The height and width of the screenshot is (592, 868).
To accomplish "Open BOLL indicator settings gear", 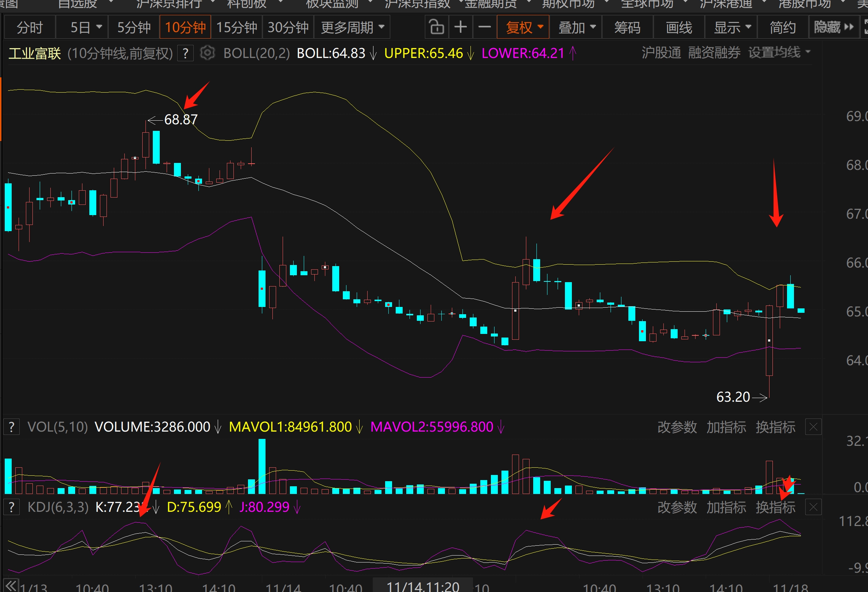I will click(x=207, y=53).
